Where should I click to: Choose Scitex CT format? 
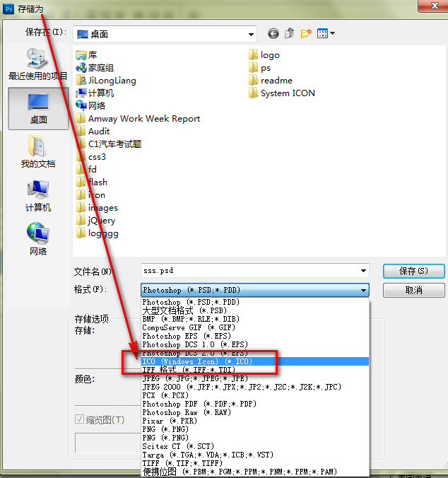255,446
